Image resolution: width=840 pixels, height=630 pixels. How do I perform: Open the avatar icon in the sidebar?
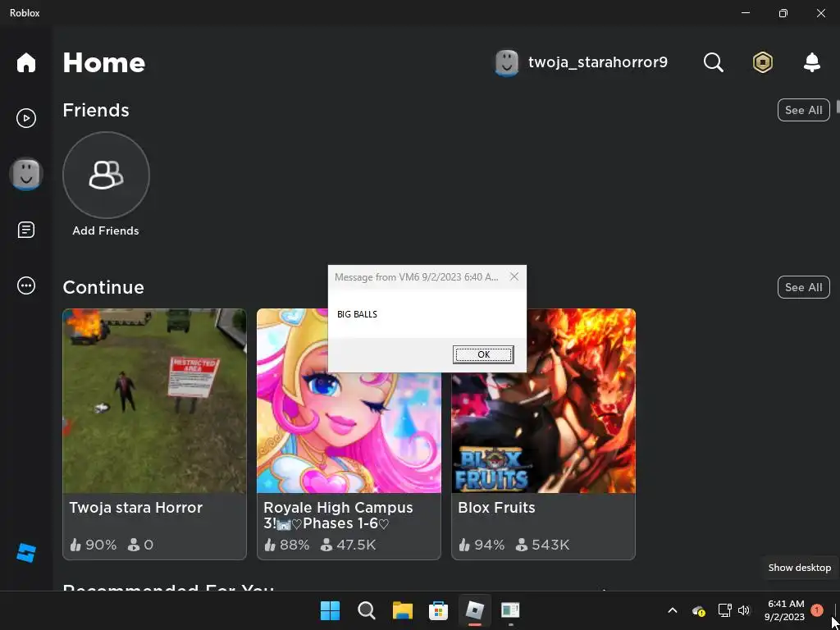pyautogui.click(x=25, y=174)
